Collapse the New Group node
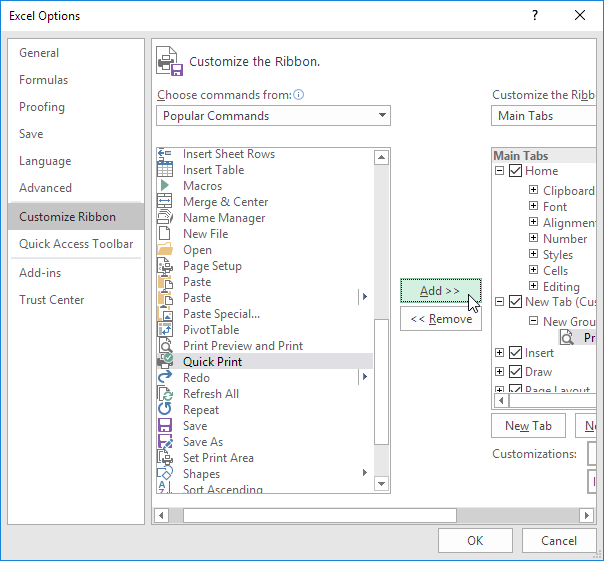This screenshot has height=561, width=604. click(x=534, y=321)
